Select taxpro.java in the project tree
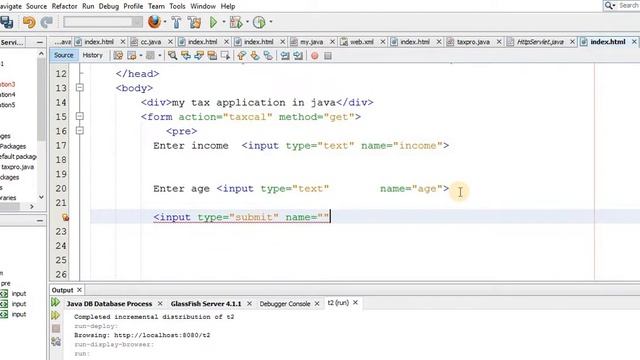 tap(18, 167)
